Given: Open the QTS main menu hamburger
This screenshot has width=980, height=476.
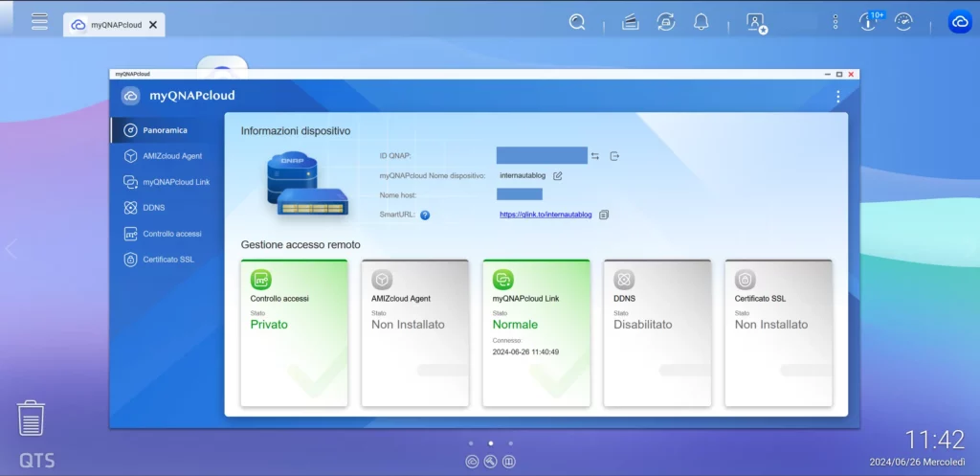Looking at the screenshot, I should pyautogui.click(x=39, y=22).
